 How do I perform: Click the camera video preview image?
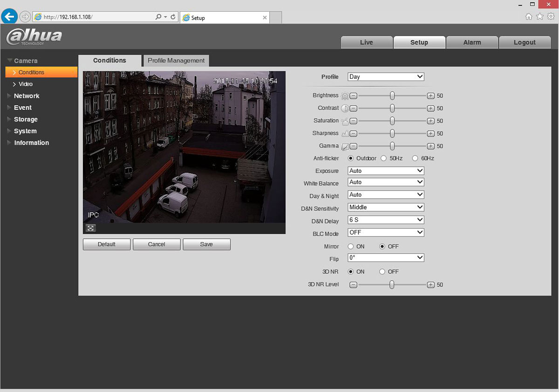[184, 147]
